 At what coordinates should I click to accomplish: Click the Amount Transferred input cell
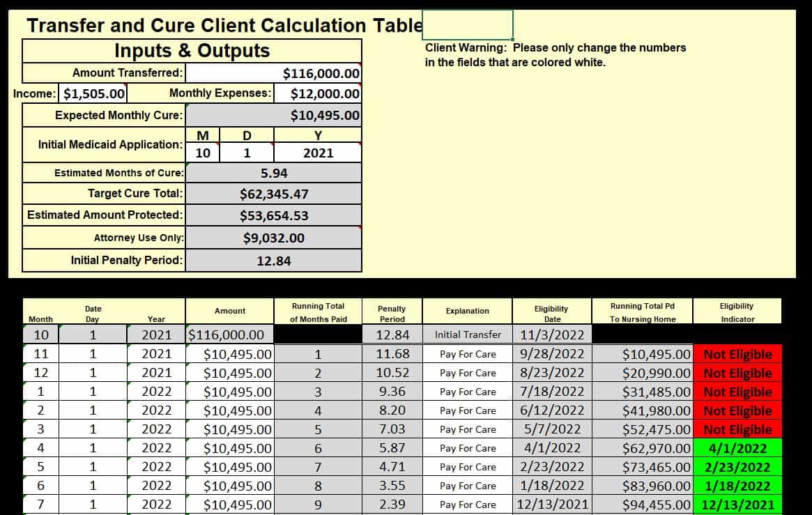pos(274,73)
